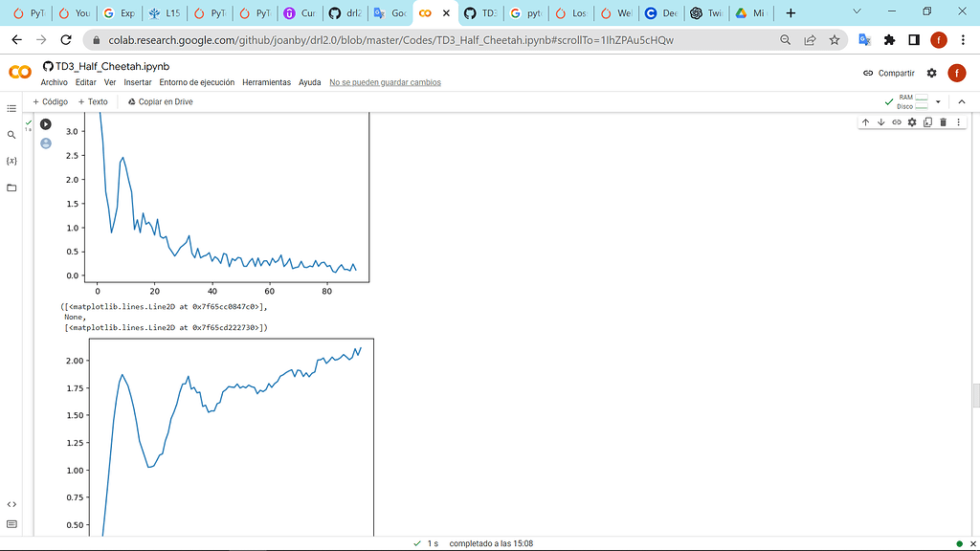Open the terminal panel in the sidebar
Screen dimensions: 980x551
[11, 524]
